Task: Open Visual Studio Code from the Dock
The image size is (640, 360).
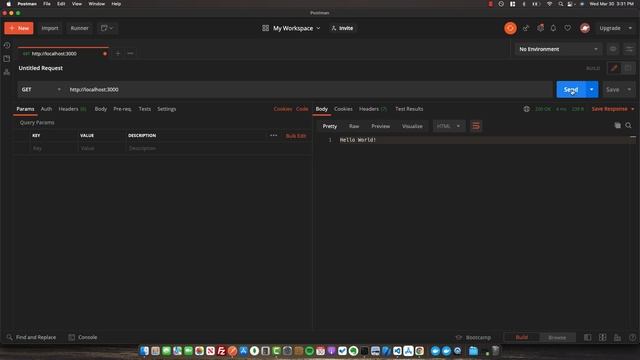Action: 397,351
